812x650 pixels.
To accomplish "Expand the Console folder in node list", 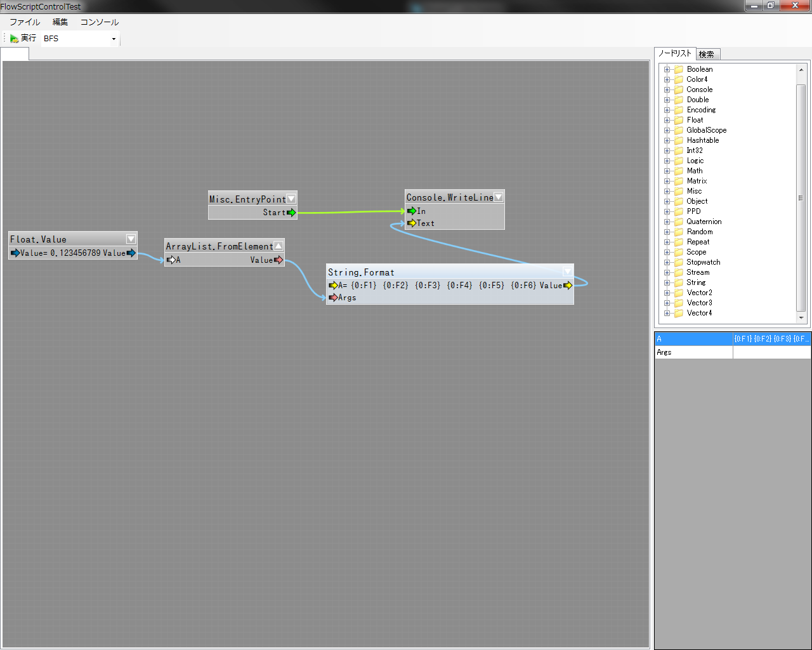I will [x=667, y=90].
